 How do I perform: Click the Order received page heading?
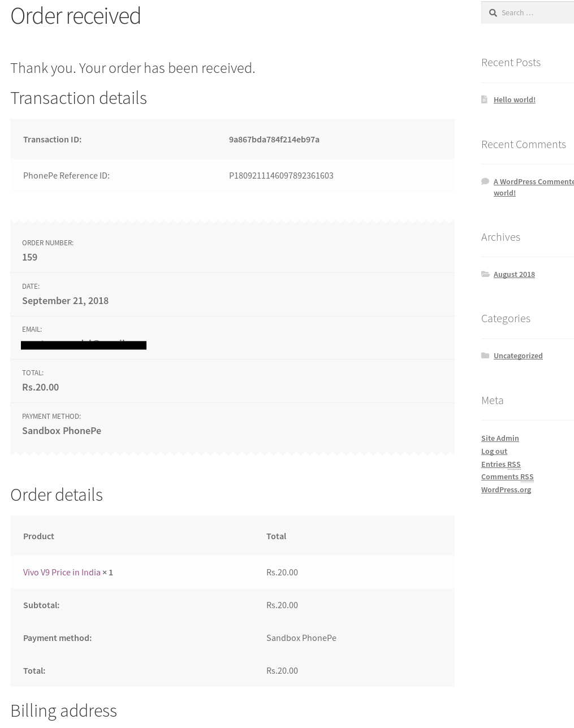(75, 16)
